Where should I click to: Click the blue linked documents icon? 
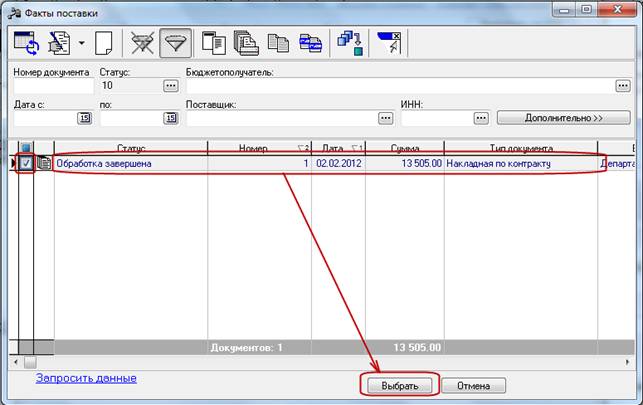(311, 43)
